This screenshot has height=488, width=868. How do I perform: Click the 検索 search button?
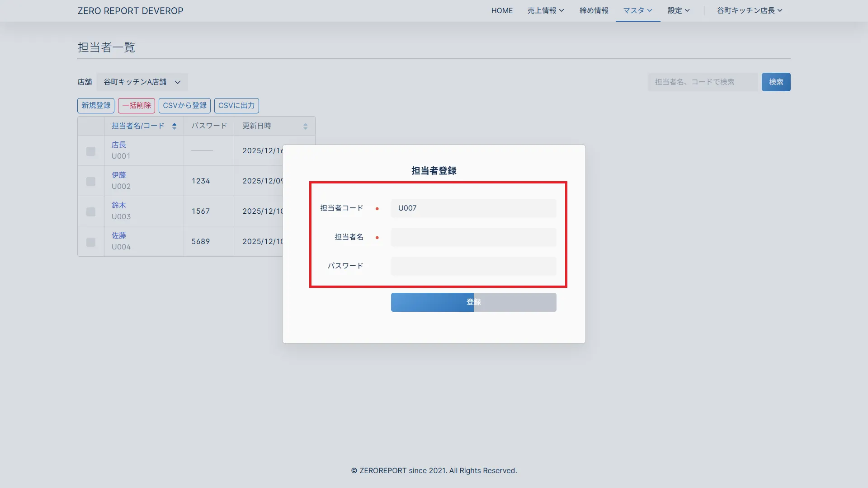point(776,82)
